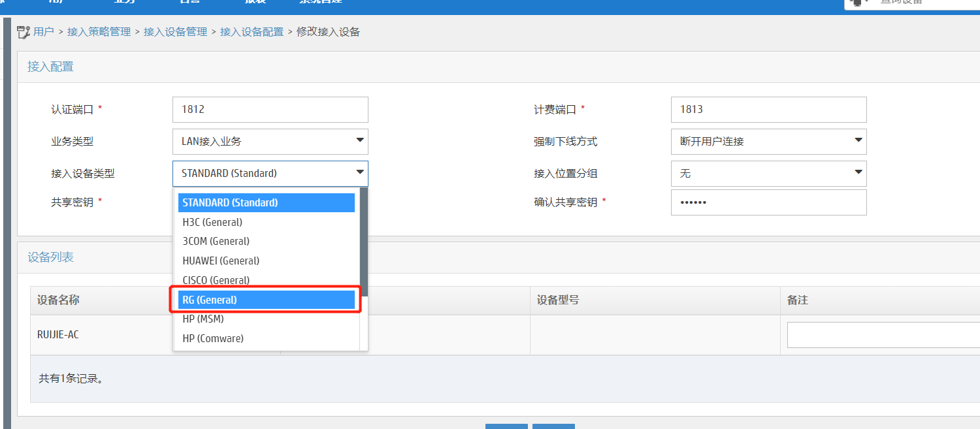
Task: Select CISCO (General) option
Action: pyautogui.click(x=267, y=280)
